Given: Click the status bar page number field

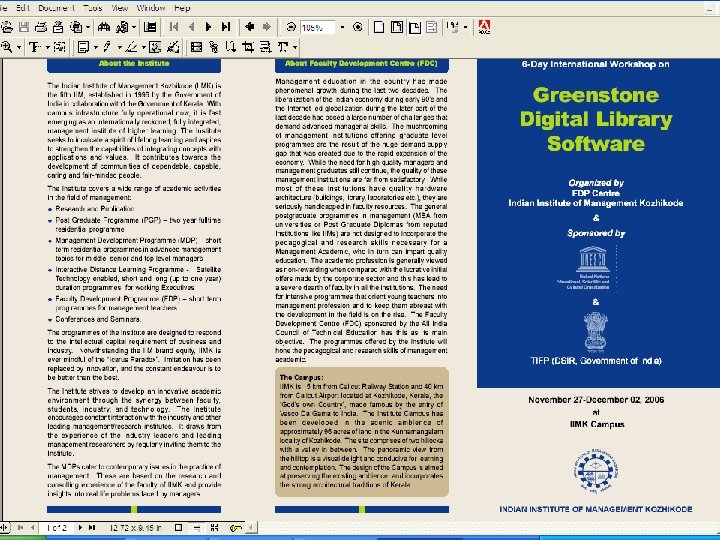Looking at the screenshot, I should (56, 528).
